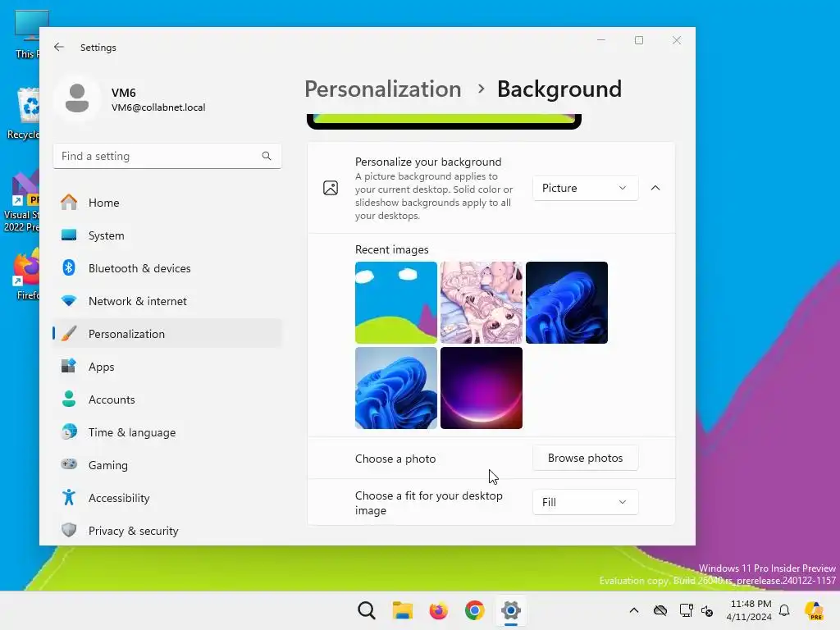Screen dimensions: 840x630
Task: Click the muted volume tray icon
Action: tap(707, 610)
